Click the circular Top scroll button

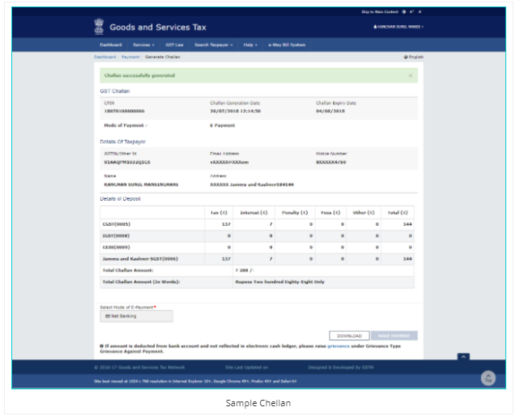click(488, 378)
